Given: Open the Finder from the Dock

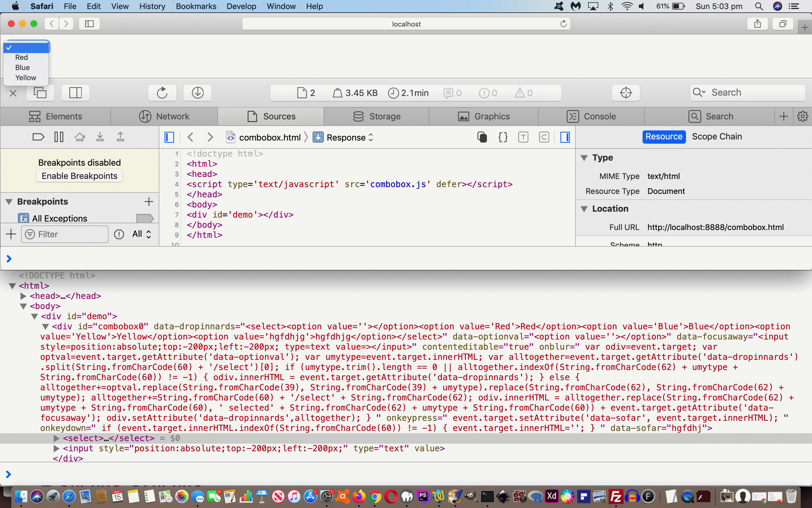Looking at the screenshot, I should (21, 496).
